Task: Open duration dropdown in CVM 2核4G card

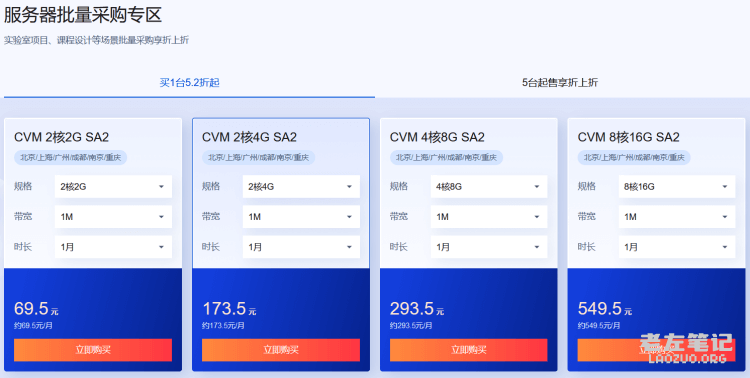Action: pos(301,247)
